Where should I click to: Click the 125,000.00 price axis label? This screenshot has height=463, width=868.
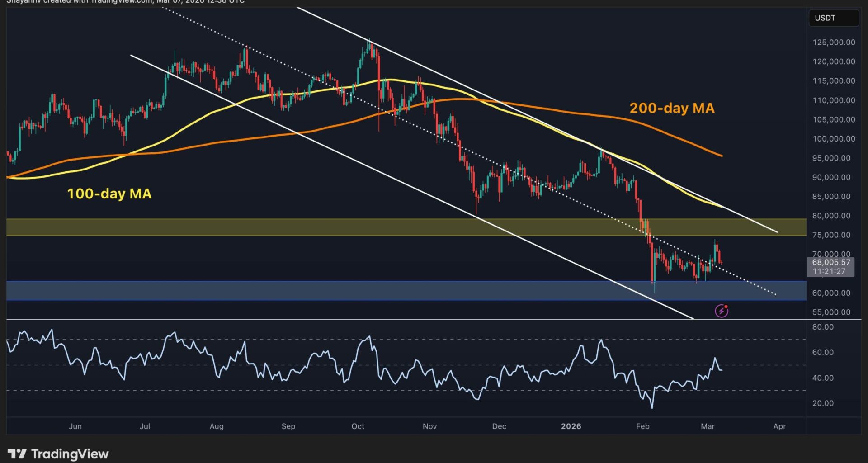click(x=834, y=43)
